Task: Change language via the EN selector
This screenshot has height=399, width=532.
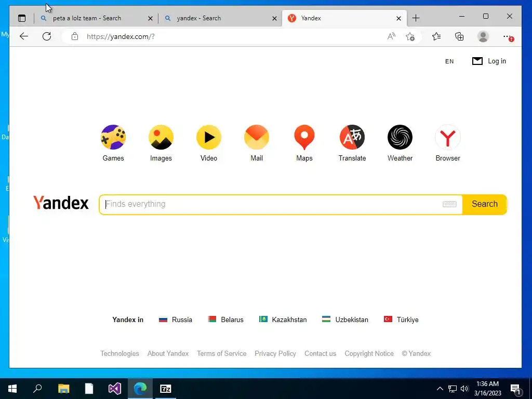Action: click(449, 61)
